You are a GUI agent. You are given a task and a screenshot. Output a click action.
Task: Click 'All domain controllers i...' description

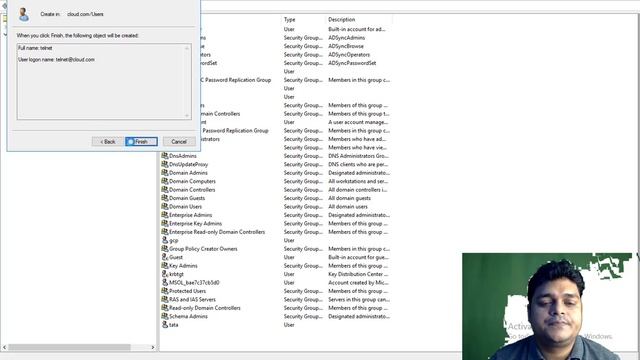tap(358, 189)
